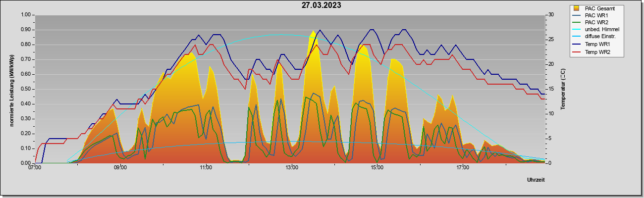Click the 1.00 value on power axis
The image size is (644, 198).
tap(25, 15)
